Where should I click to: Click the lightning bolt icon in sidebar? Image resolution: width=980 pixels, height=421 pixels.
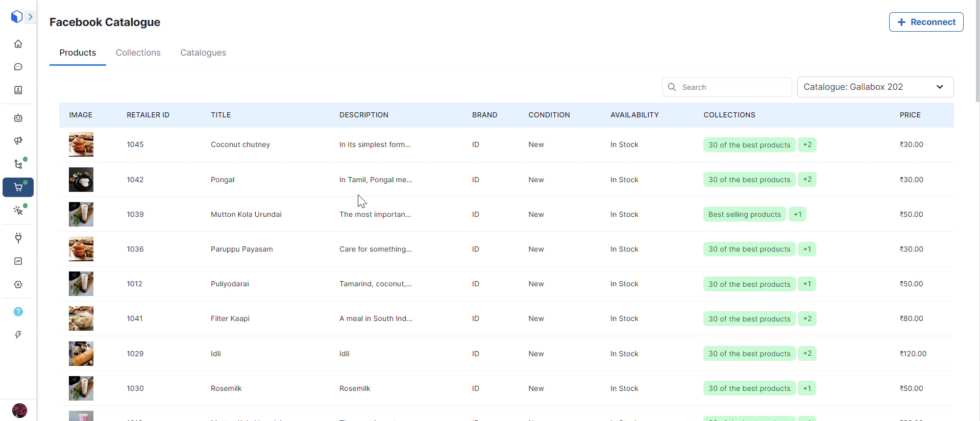[18, 335]
